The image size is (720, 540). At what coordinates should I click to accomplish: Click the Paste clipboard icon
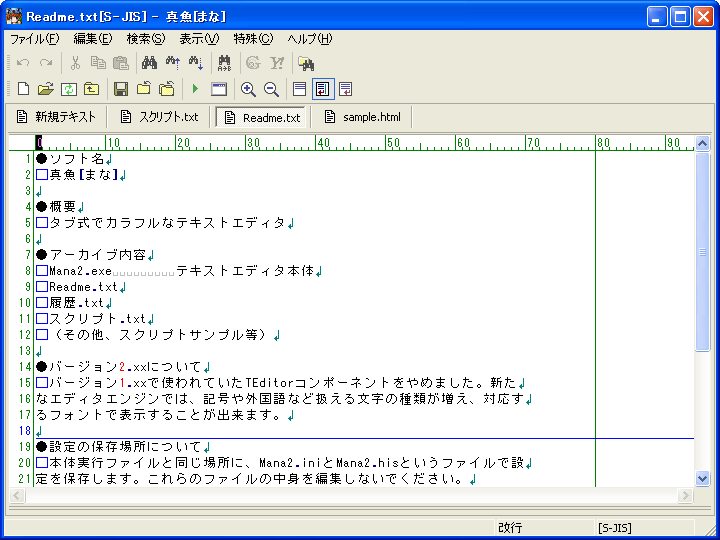[x=121, y=63]
